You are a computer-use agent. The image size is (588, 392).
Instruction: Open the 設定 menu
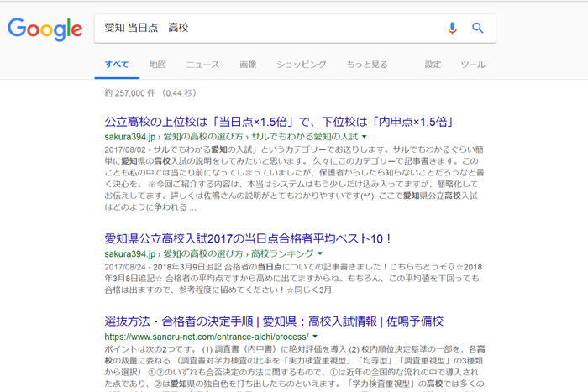[x=433, y=65]
